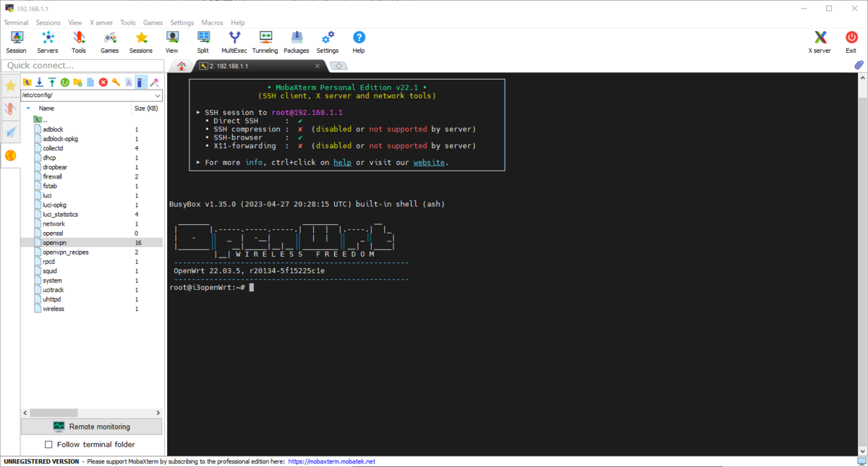Viewport: 868px width, 467px height.
Task: Open the Games menu in menu bar
Action: (x=153, y=22)
